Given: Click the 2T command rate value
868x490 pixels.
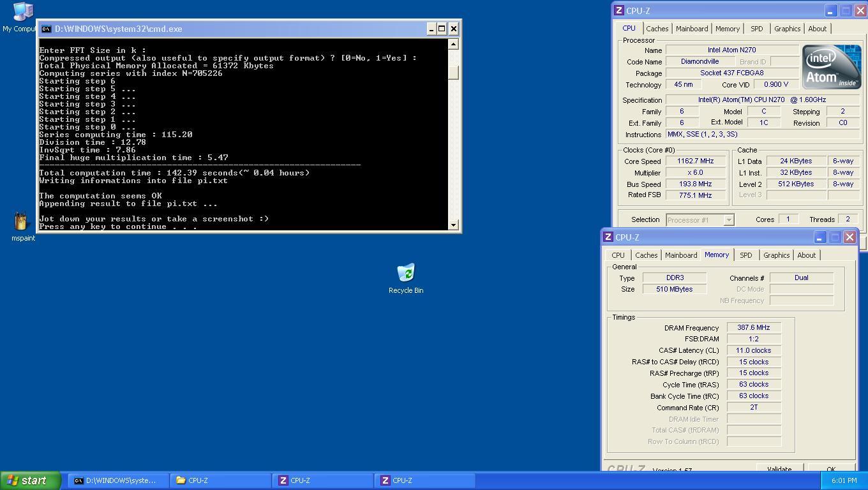Looking at the screenshot, I should pos(754,407).
